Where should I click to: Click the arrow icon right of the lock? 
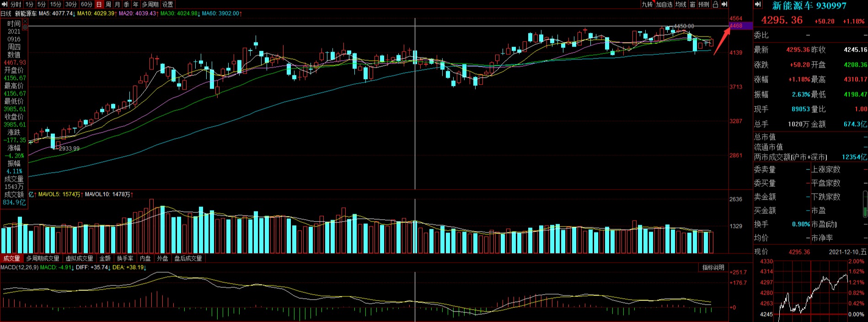tap(724, 4)
